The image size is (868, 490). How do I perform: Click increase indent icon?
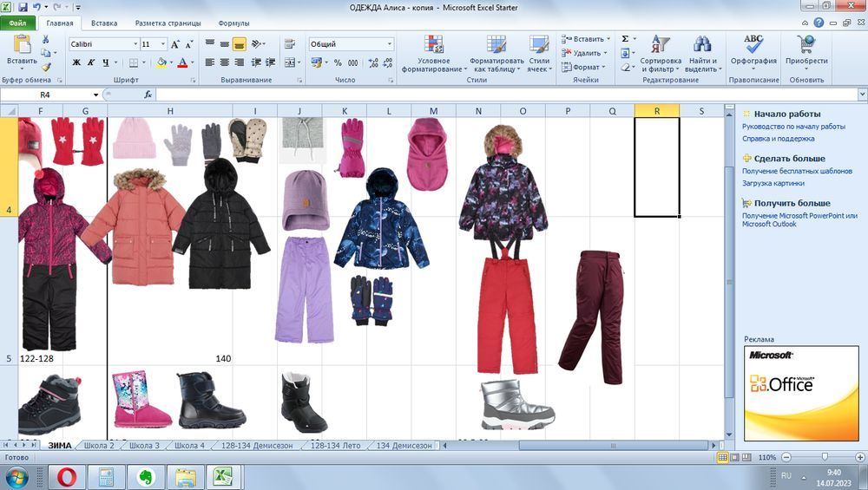[x=270, y=62]
